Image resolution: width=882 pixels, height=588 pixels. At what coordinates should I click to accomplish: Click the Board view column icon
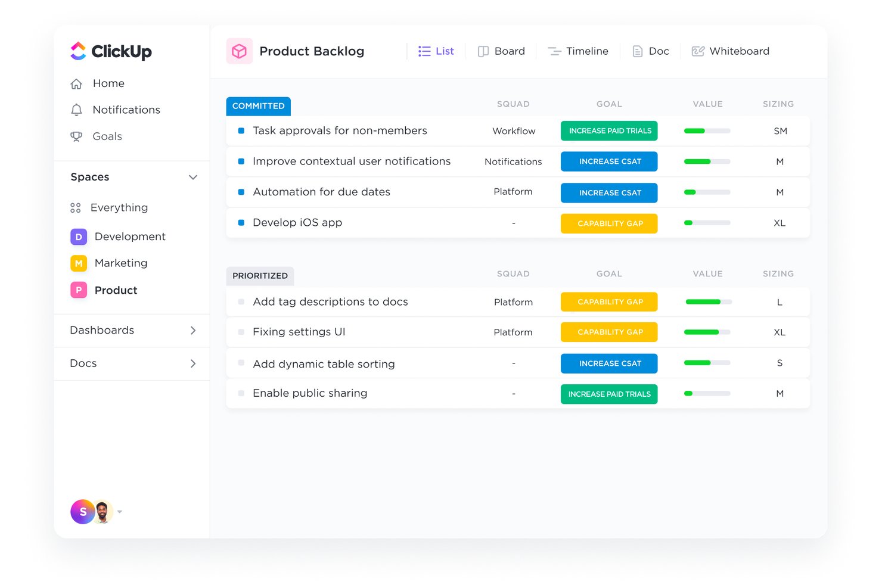[x=483, y=52]
